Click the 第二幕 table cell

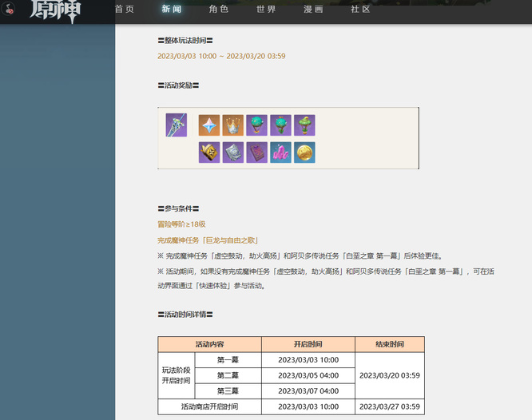[228, 375]
